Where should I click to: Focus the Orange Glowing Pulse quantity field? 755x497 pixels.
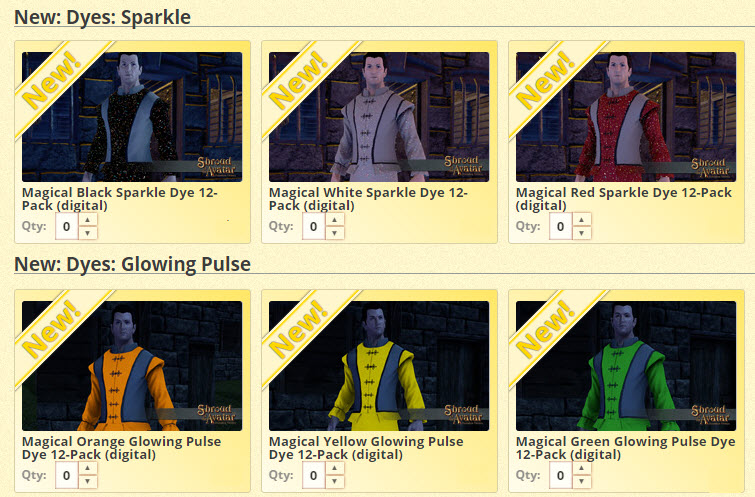click(66, 475)
